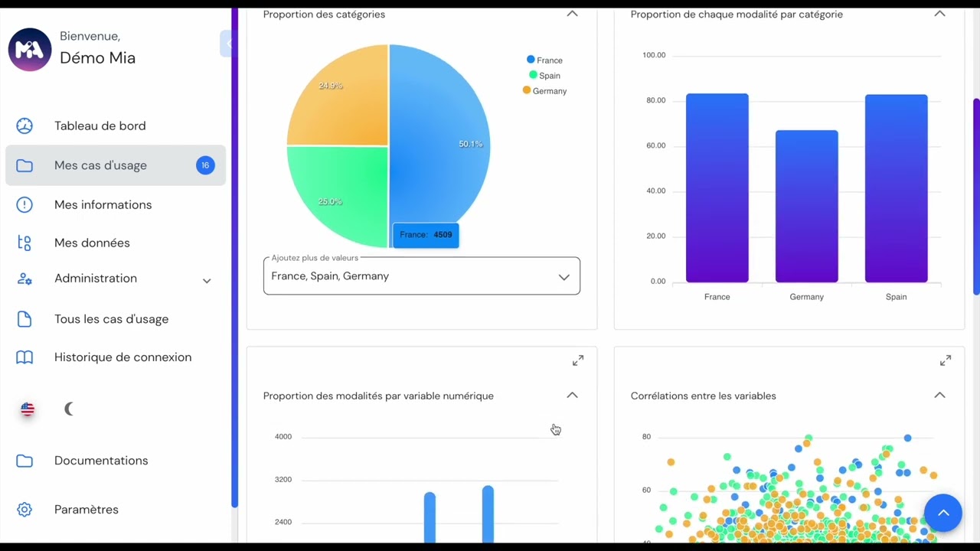The width and height of the screenshot is (980, 551).
Task: Open Tableau de bord dashboard icon
Action: pyautogui.click(x=24, y=126)
